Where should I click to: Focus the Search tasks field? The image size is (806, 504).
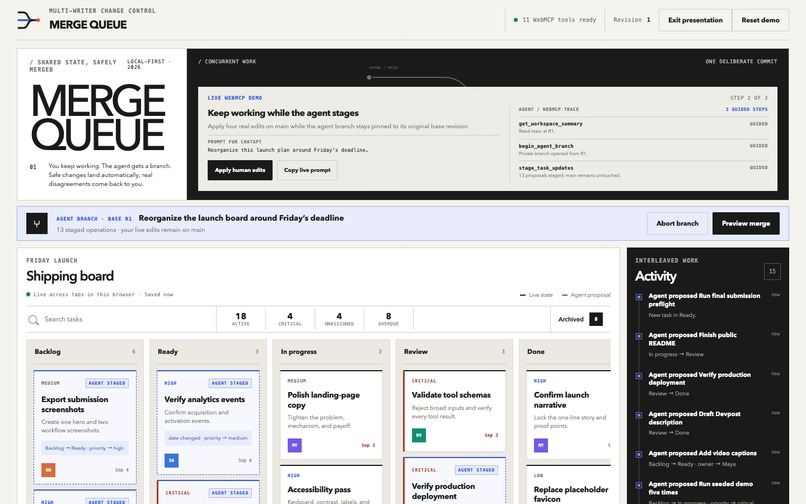(x=121, y=319)
